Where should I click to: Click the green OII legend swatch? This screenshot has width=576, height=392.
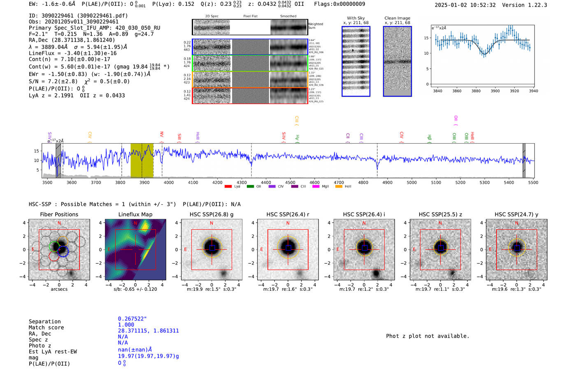(250, 186)
